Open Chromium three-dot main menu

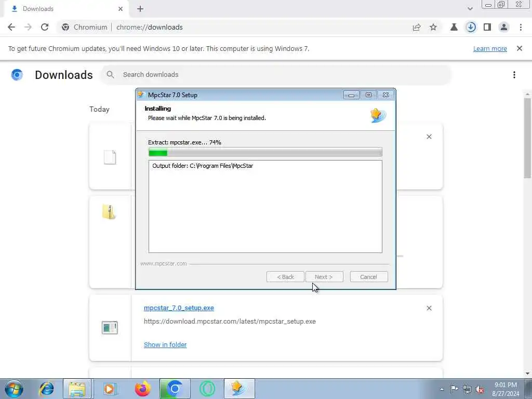coord(521,27)
